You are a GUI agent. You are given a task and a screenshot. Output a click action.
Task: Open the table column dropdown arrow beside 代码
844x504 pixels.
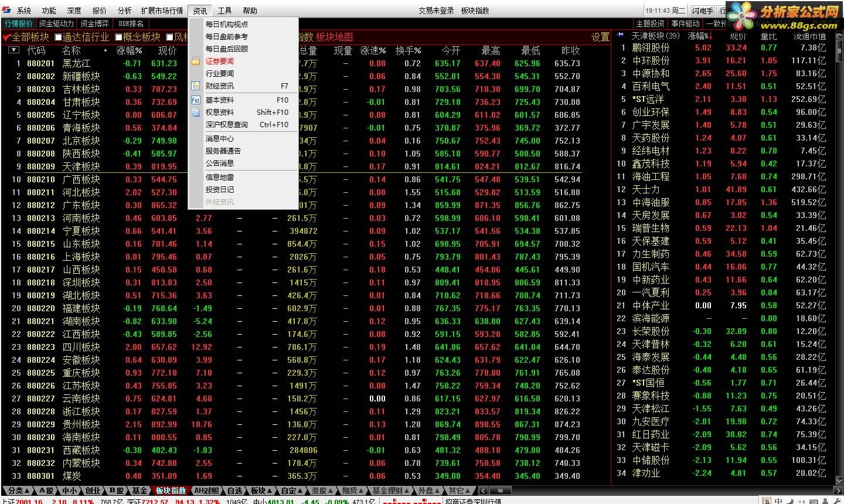pos(14,50)
